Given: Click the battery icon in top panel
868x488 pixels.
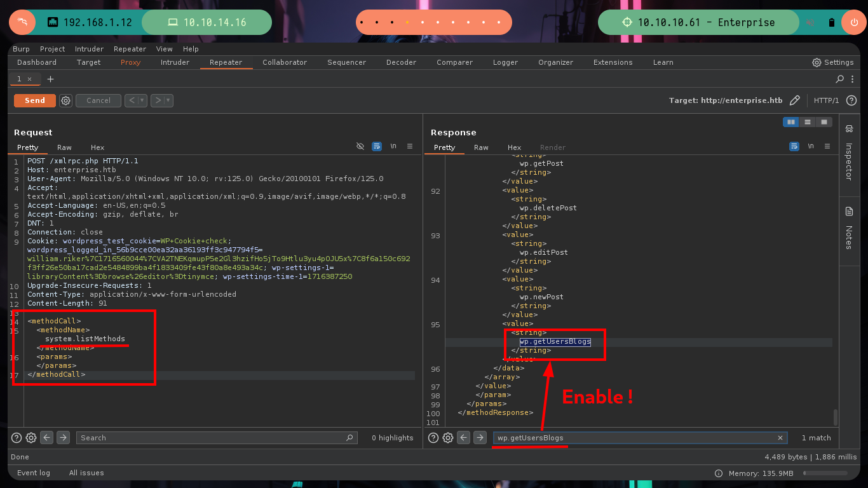Looking at the screenshot, I should tap(831, 22).
